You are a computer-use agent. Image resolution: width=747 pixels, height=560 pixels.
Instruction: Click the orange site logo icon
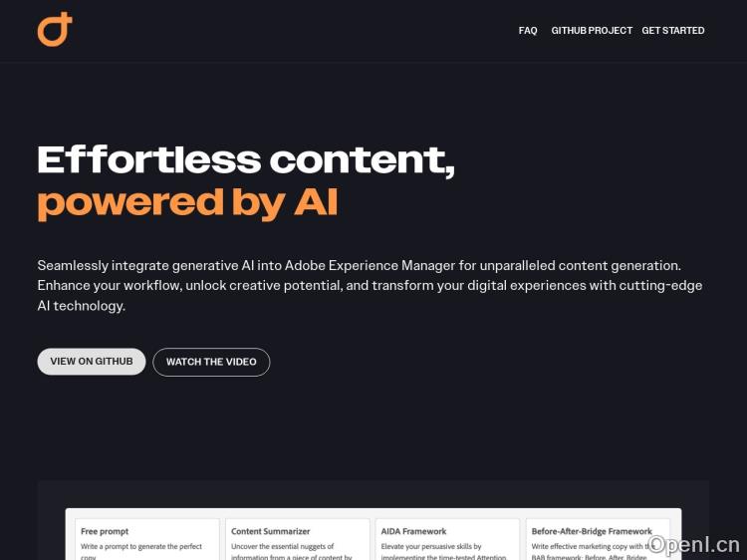click(x=55, y=30)
